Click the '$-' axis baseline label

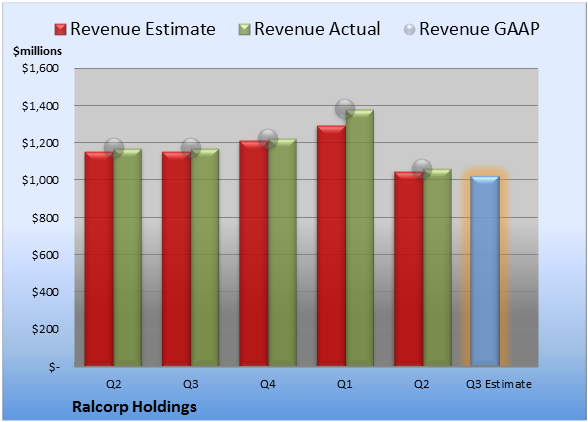point(54,367)
